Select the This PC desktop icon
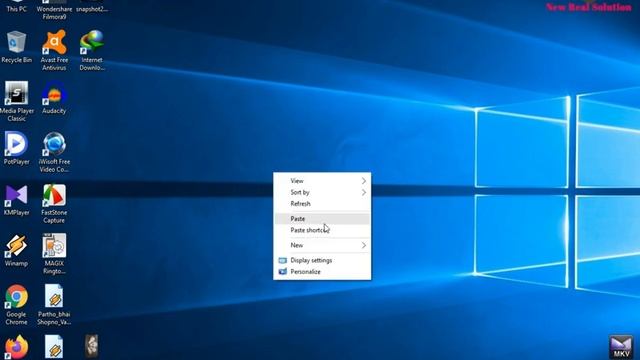The image size is (640, 360). click(16, 6)
